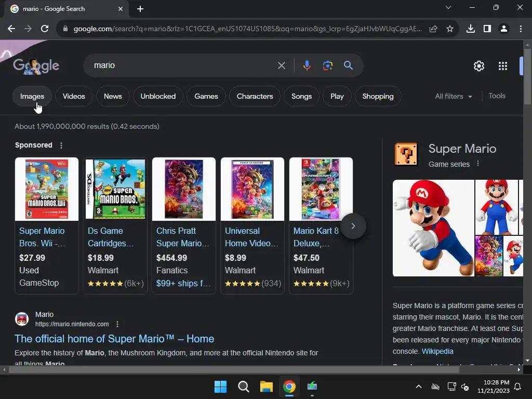
Task: Select the Characters filter chip
Action: click(x=255, y=96)
